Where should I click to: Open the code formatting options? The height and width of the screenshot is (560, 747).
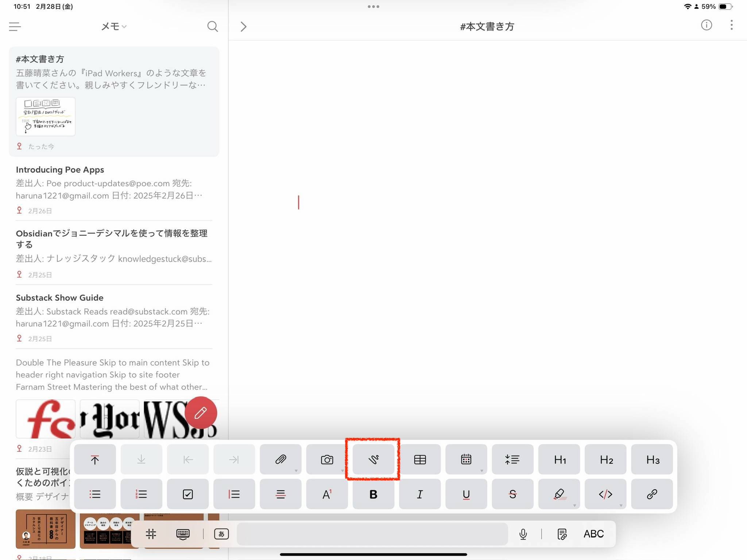tap(605, 494)
